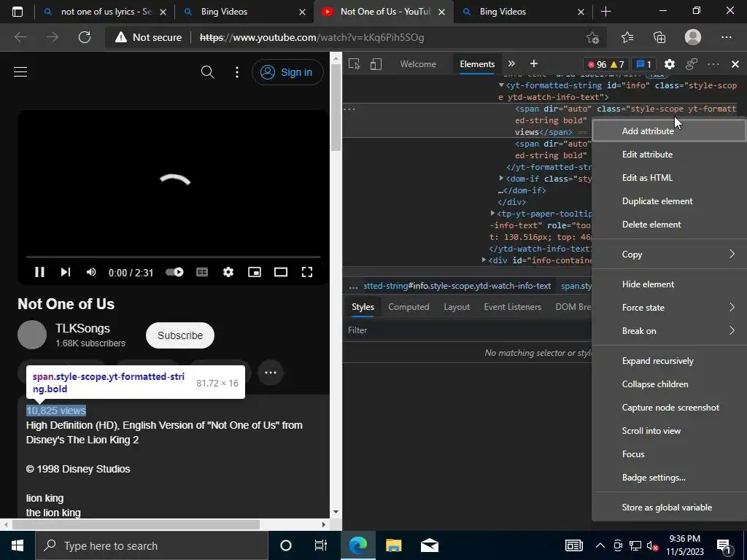This screenshot has width=747, height=560.
Task: Click the breadcrumb overflow ellipsis
Action: (354, 286)
